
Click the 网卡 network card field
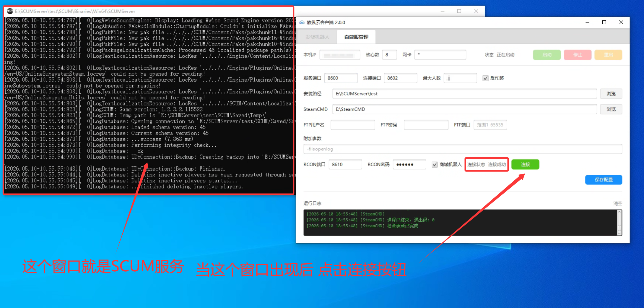click(x=440, y=55)
